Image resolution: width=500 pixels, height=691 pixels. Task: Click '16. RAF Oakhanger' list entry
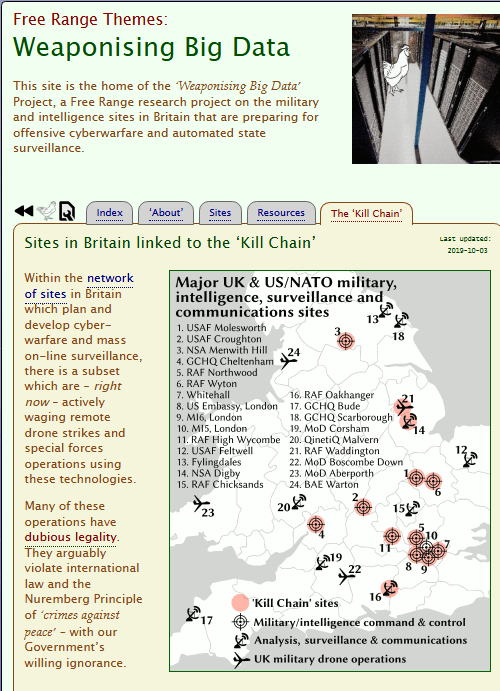click(332, 395)
